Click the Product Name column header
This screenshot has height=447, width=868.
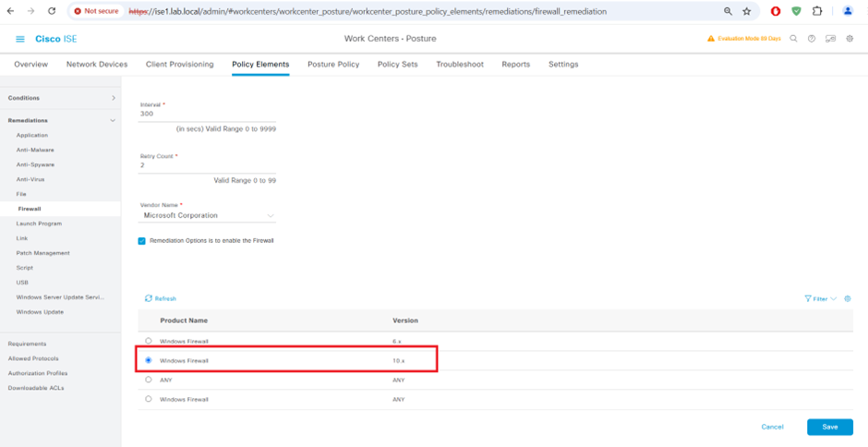click(184, 320)
